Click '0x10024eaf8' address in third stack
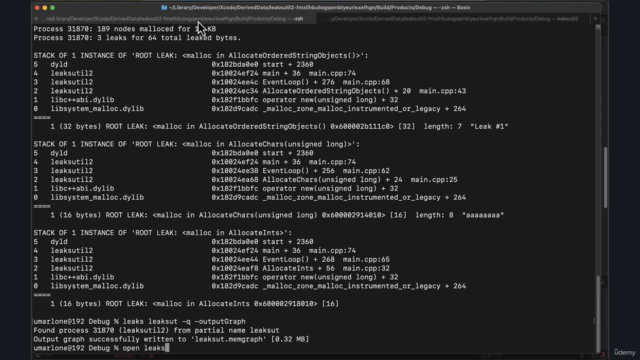 [235, 268]
